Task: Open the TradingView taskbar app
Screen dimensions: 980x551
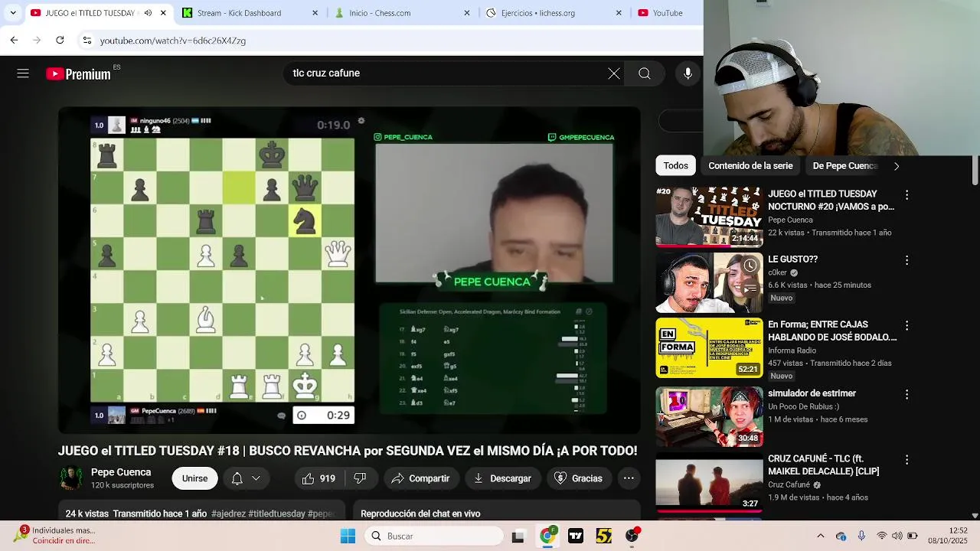Action: pyautogui.click(x=576, y=536)
